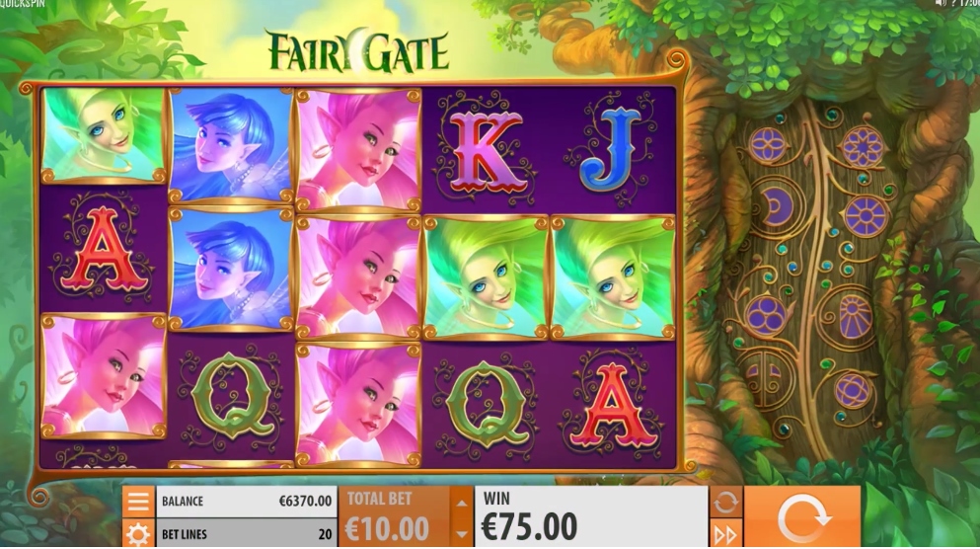Click the green-haired fairy on first reel
This screenshot has width=980, height=549.
pyautogui.click(x=103, y=135)
